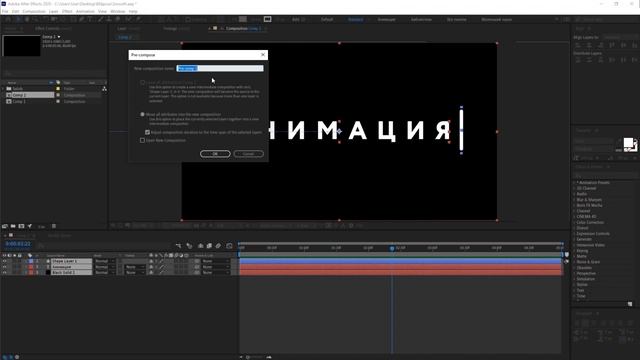640x360 pixels.
Task: Select the Black Solid 1 layer name
Action: [71, 273]
